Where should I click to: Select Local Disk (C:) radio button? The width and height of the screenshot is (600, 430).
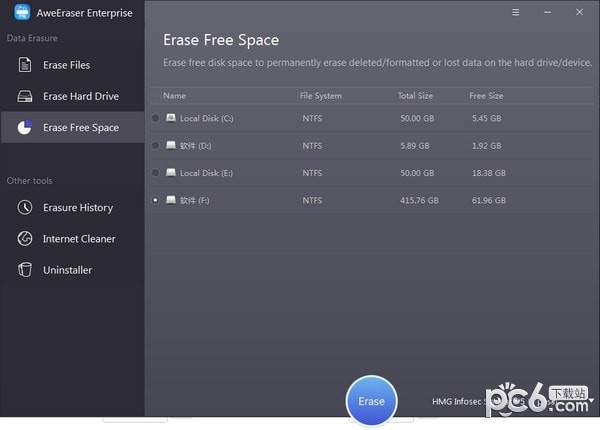155,118
